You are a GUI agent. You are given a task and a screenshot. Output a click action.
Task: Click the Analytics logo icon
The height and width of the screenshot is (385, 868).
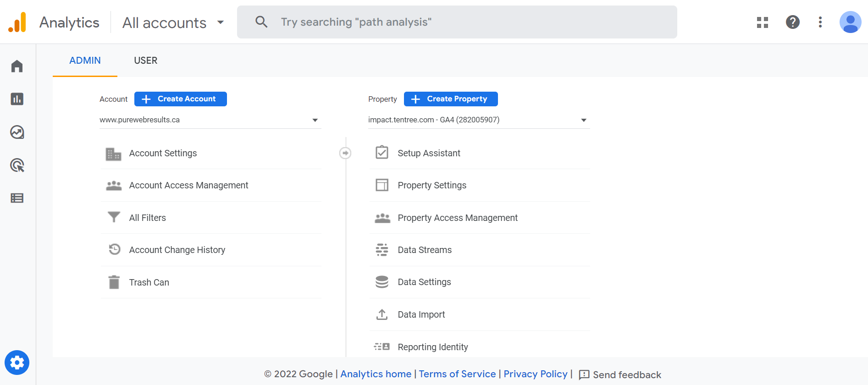[x=17, y=22]
